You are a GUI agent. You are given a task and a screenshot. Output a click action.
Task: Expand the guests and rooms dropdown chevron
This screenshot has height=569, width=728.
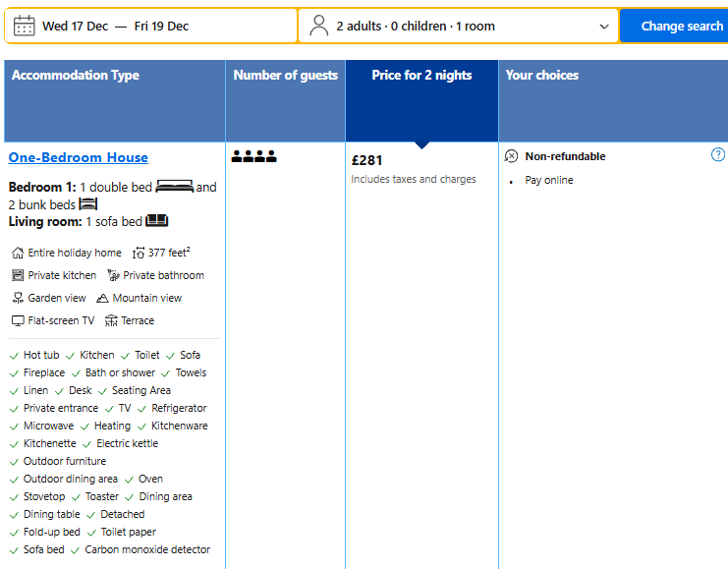click(x=604, y=27)
